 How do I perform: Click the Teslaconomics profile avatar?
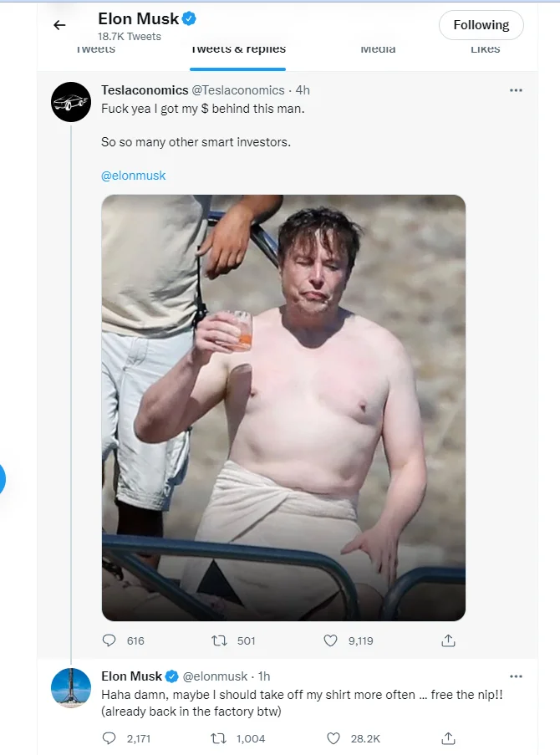pos(71,102)
